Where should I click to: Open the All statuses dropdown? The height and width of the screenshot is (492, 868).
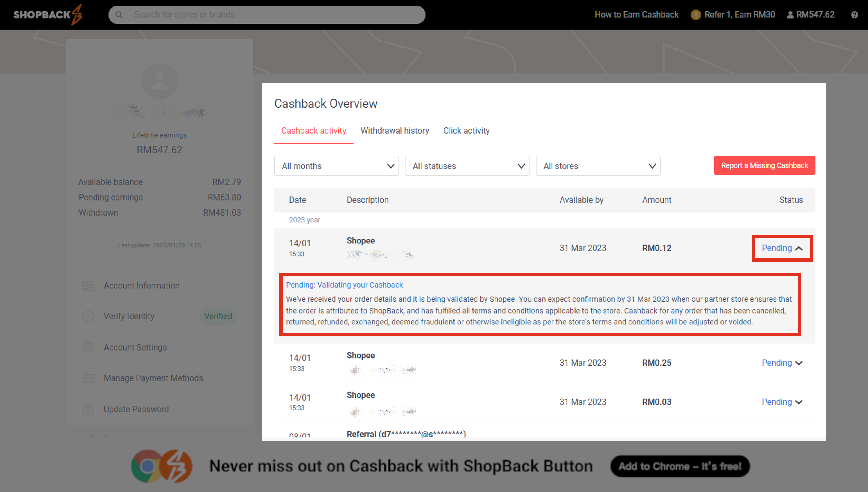(467, 166)
